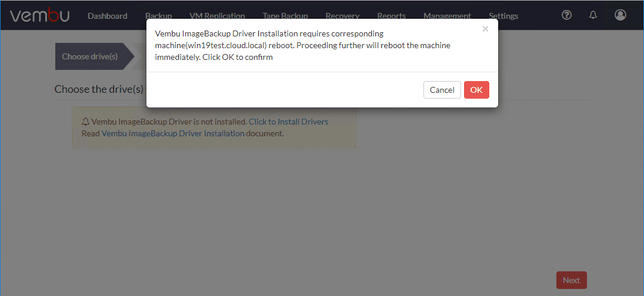
Task: Open the user account profile icon
Action: coord(620,15)
